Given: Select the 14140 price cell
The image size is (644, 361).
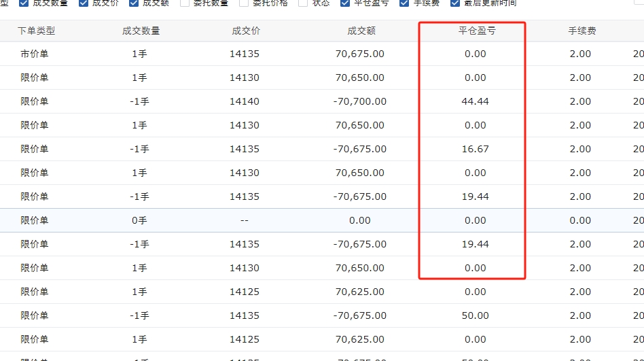Looking at the screenshot, I should click(x=245, y=101).
